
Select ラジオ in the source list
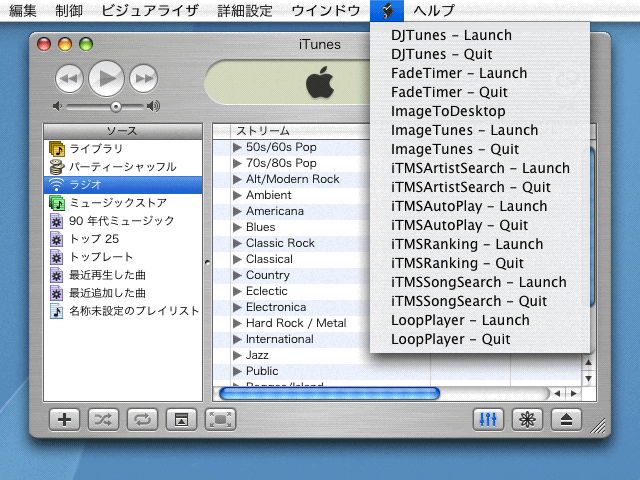(x=123, y=184)
